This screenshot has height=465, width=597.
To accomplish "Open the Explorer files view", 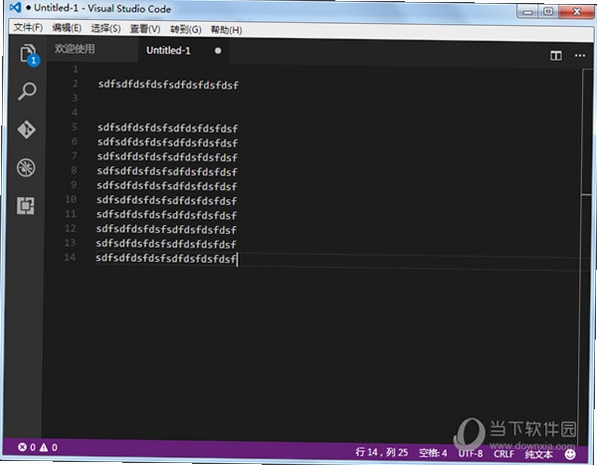I will pos(29,54).
